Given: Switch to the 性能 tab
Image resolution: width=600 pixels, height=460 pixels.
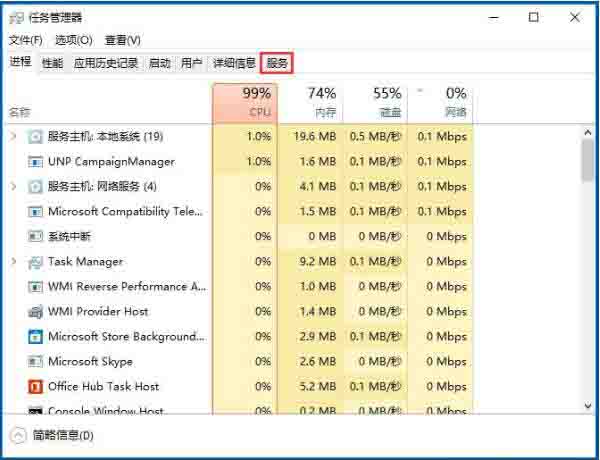Looking at the screenshot, I should tap(52, 63).
